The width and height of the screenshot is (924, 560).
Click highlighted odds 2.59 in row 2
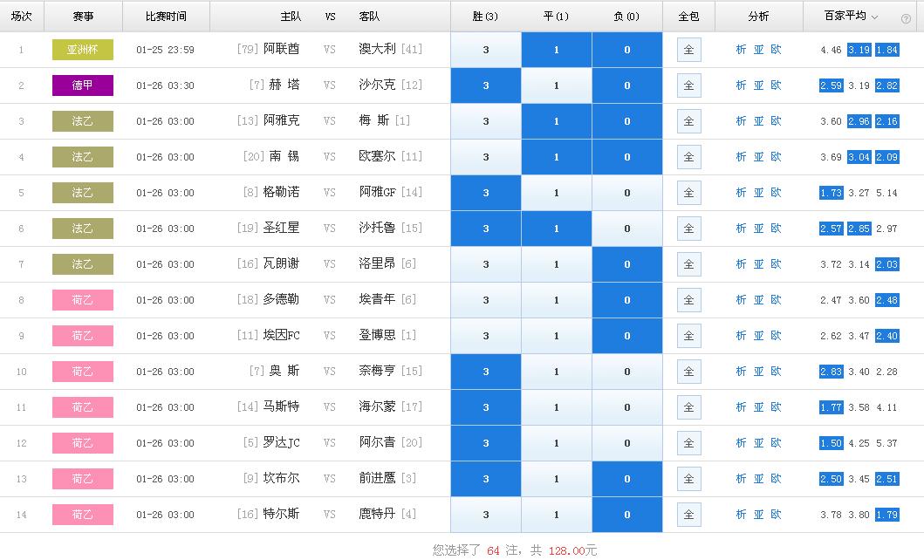coord(831,86)
